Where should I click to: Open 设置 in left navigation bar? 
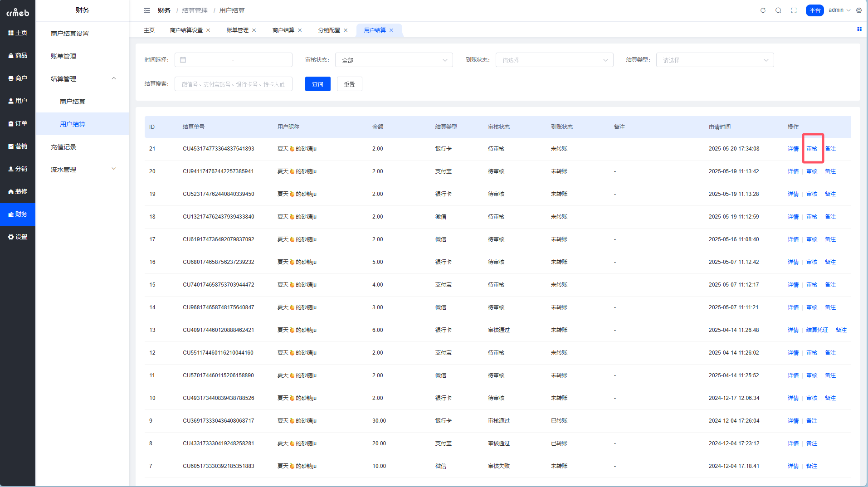click(x=18, y=237)
